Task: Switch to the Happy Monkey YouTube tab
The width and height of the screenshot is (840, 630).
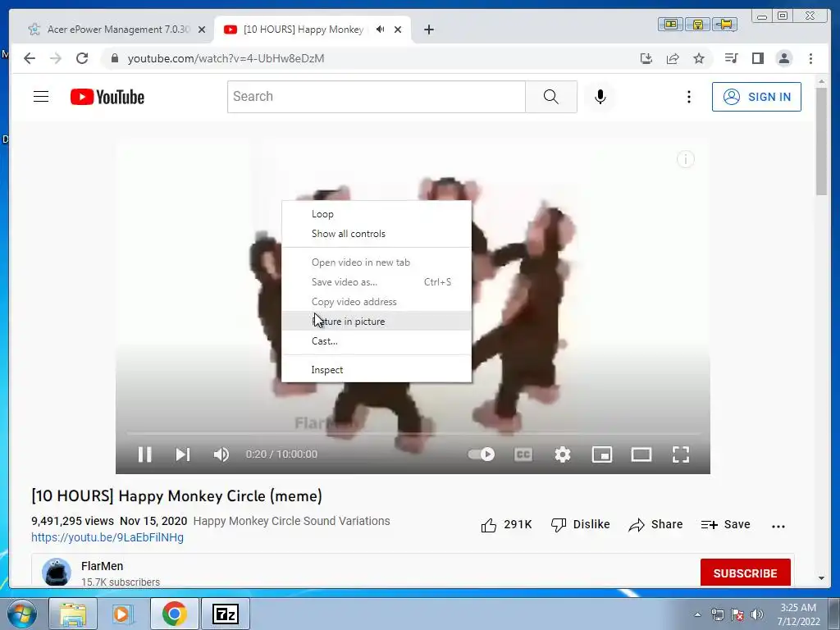Action: (304, 30)
